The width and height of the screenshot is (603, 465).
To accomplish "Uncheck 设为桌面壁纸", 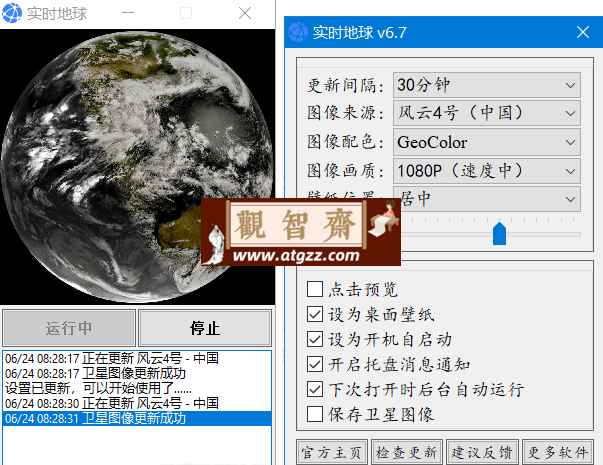I will click(x=315, y=314).
